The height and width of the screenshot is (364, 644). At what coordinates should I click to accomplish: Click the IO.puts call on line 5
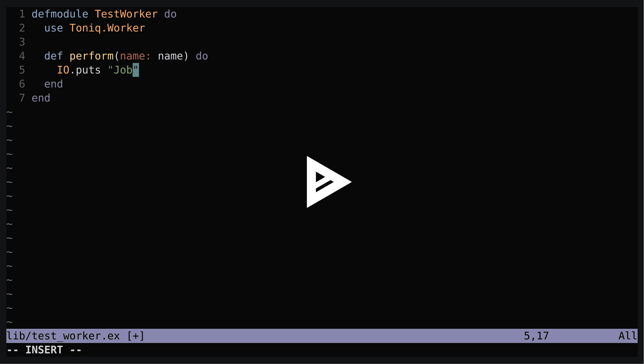pos(78,70)
